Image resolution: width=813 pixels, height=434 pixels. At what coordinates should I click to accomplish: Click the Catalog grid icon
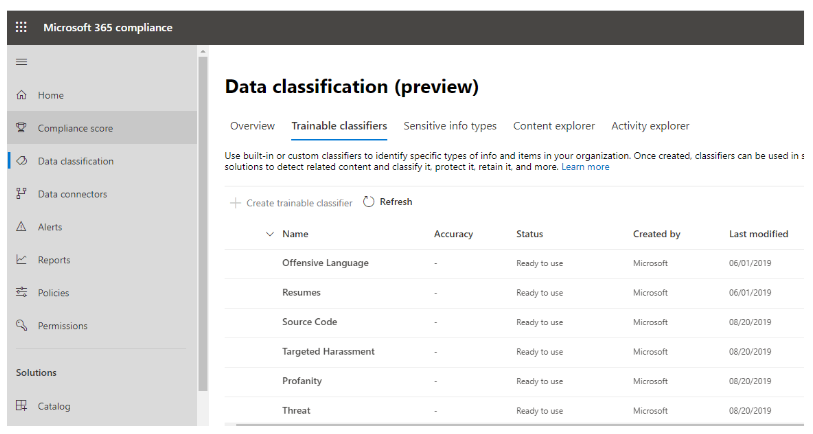pos(21,405)
